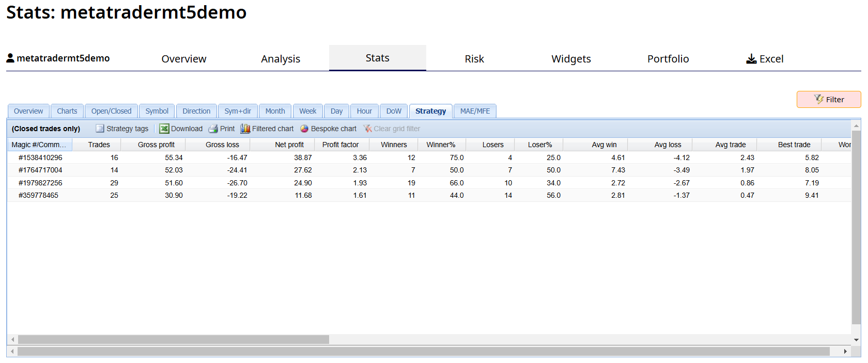Viewport: 868px width, 363px height.
Task: Open the MAE/MFE sub-tab
Action: (475, 111)
